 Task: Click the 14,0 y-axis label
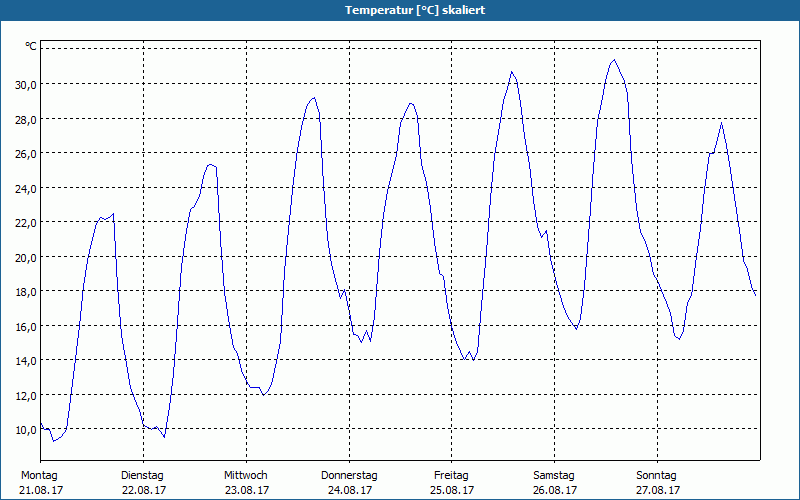coord(26,361)
